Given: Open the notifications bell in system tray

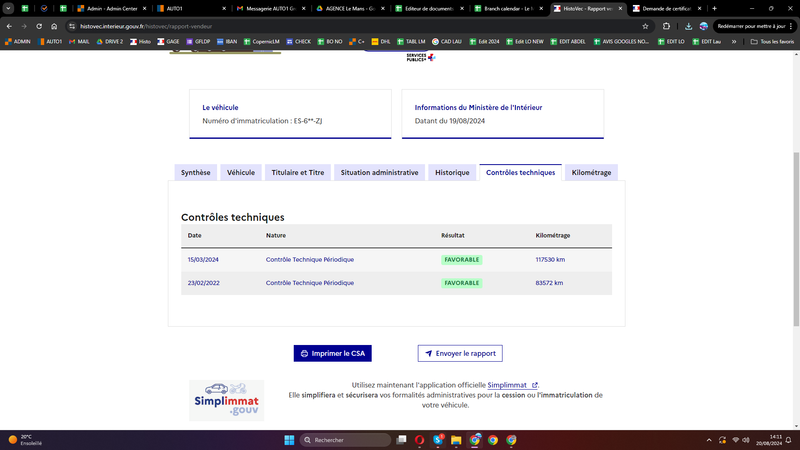Looking at the screenshot, I should pyautogui.click(x=789, y=440).
